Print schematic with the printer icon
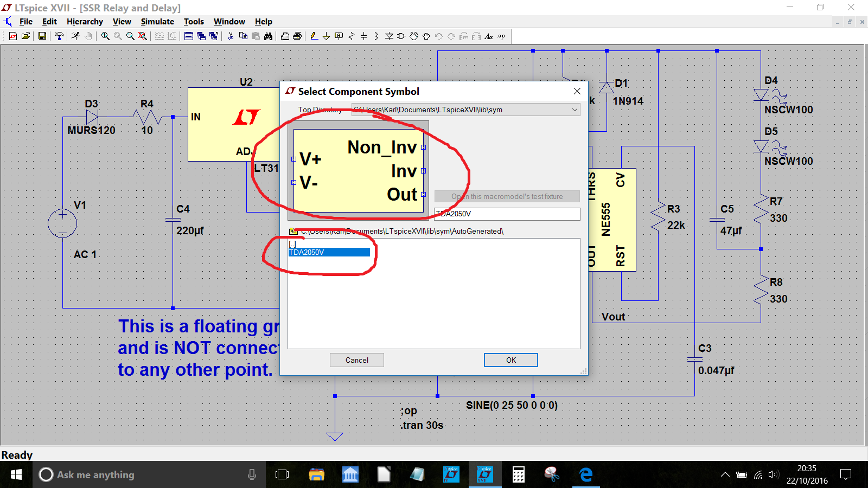 point(297,36)
